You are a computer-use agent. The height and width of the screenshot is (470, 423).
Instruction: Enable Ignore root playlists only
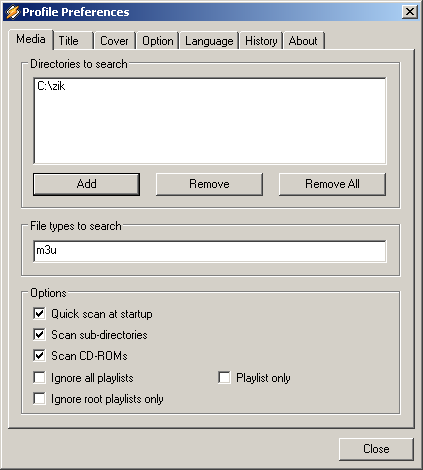(x=39, y=399)
